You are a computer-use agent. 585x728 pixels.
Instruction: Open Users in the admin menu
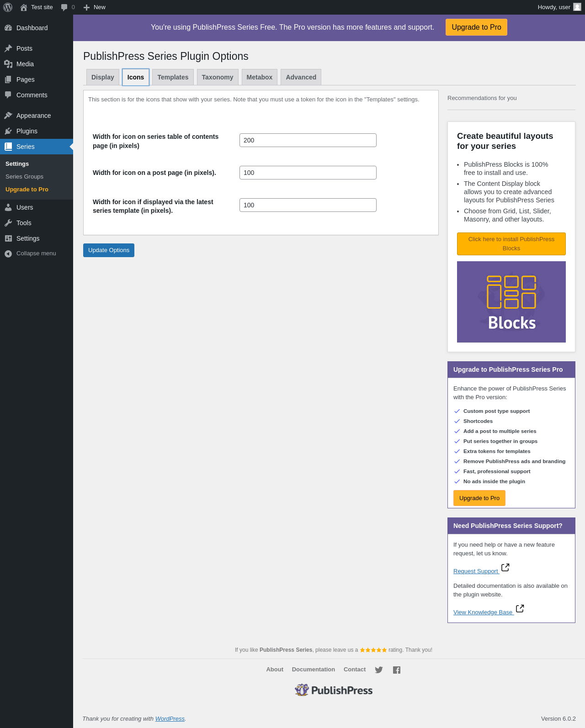point(37,207)
